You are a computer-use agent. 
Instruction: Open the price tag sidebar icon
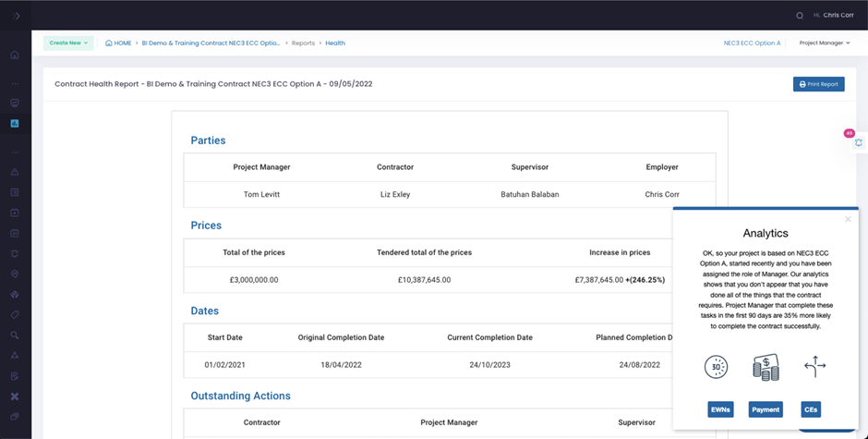tap(15, 315)
